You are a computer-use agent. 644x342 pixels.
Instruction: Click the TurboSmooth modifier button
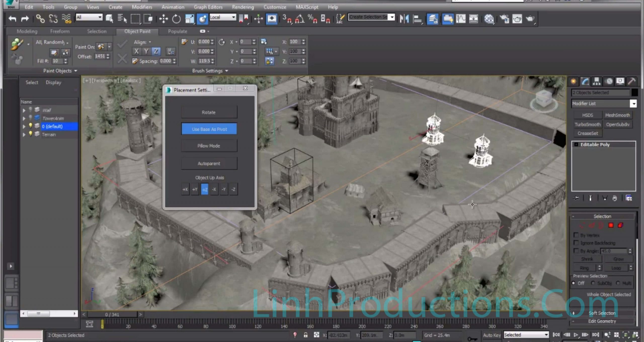588,124
